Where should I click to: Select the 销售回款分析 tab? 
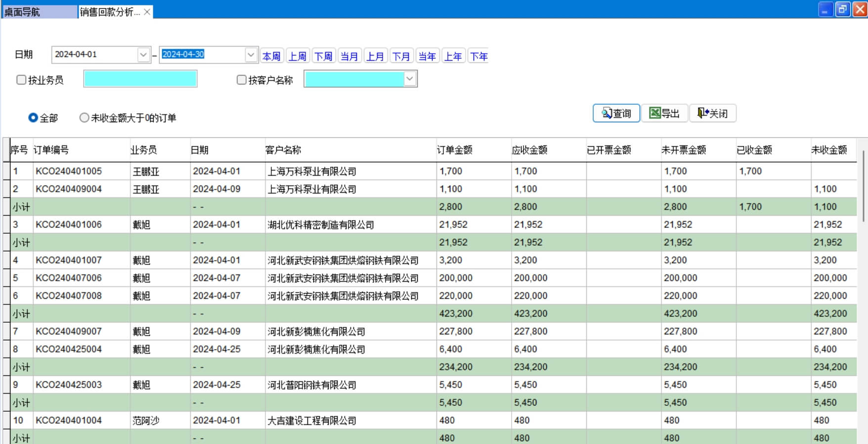(110, 12)
